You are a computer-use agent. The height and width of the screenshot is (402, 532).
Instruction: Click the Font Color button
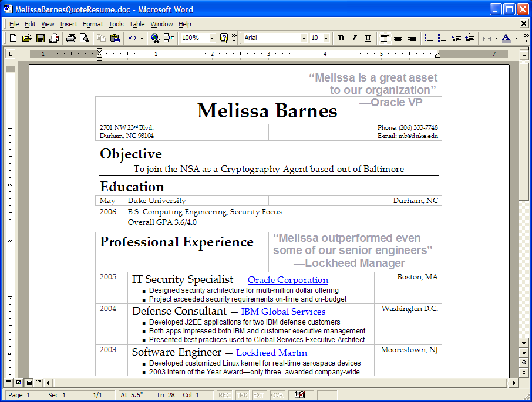(x=506, y=38)
